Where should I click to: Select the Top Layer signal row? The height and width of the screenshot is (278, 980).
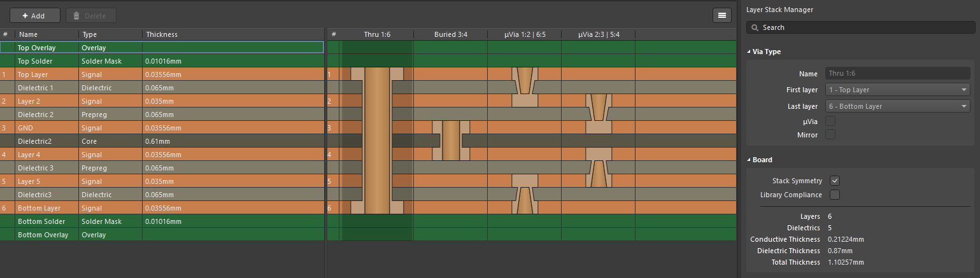[x=162, y=74]
